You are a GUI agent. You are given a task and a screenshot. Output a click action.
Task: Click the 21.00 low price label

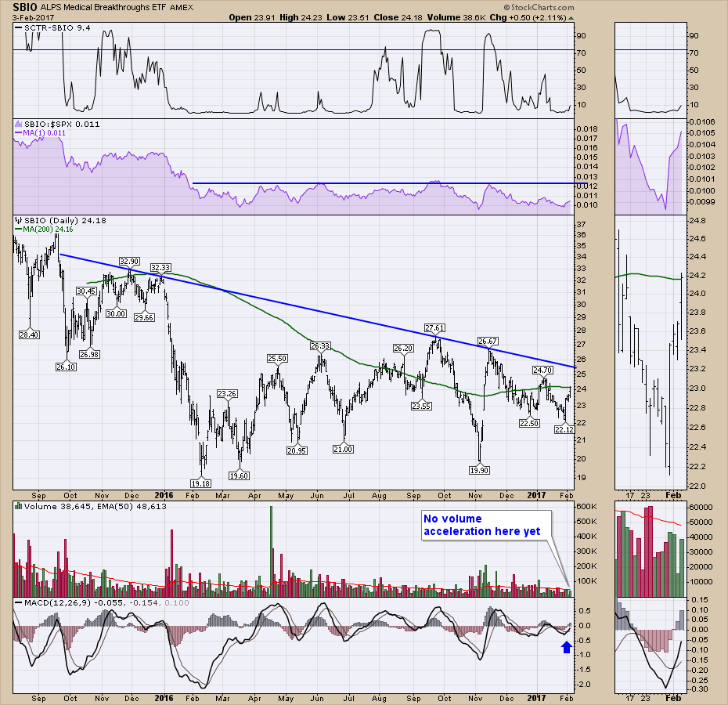(343, 450)
